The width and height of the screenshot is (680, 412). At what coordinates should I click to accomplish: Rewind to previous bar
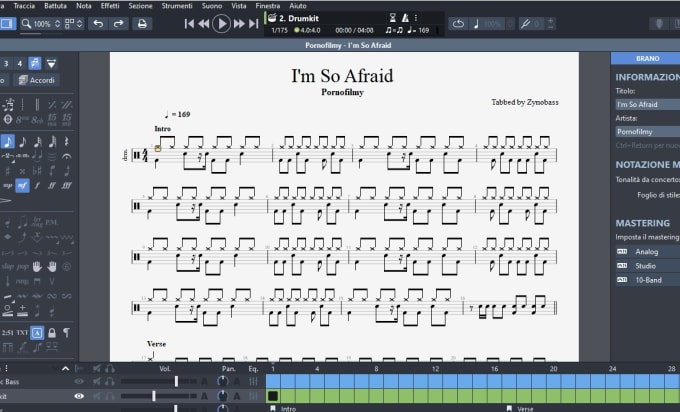[x=203, y=24]
